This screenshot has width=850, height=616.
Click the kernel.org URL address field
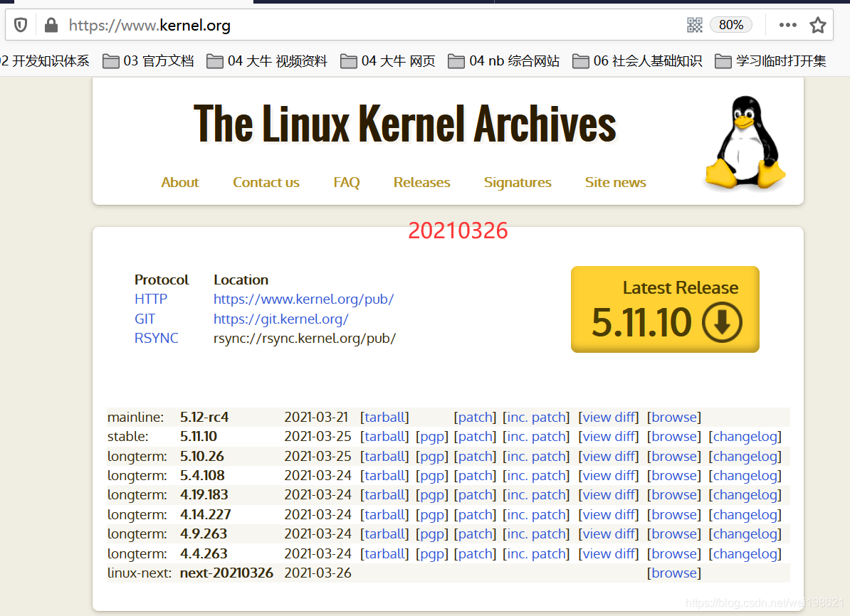[x=149, y=25]
